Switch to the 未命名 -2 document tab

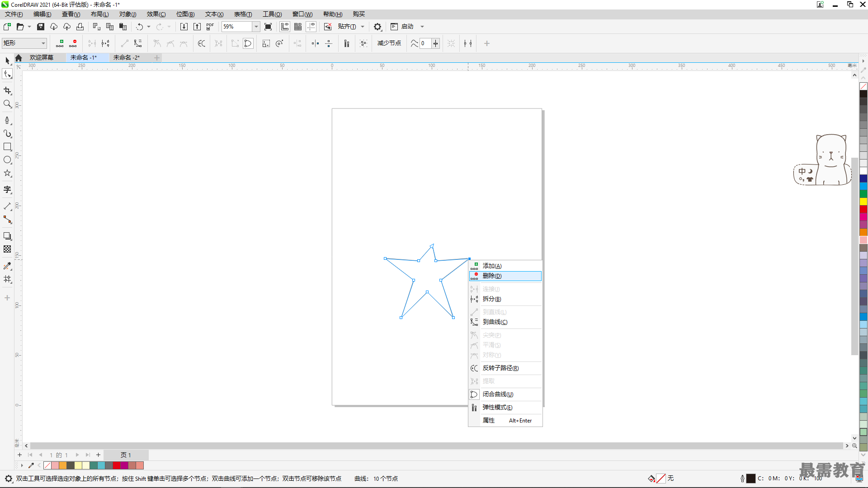(127, 57)
